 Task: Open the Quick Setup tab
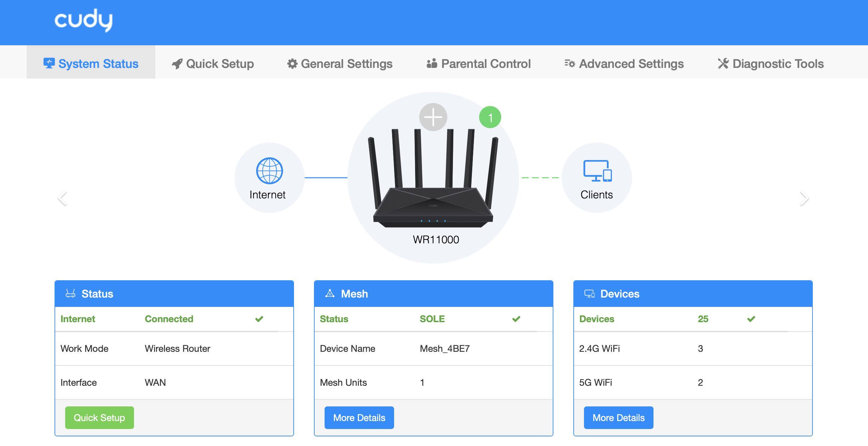[213, 64]
